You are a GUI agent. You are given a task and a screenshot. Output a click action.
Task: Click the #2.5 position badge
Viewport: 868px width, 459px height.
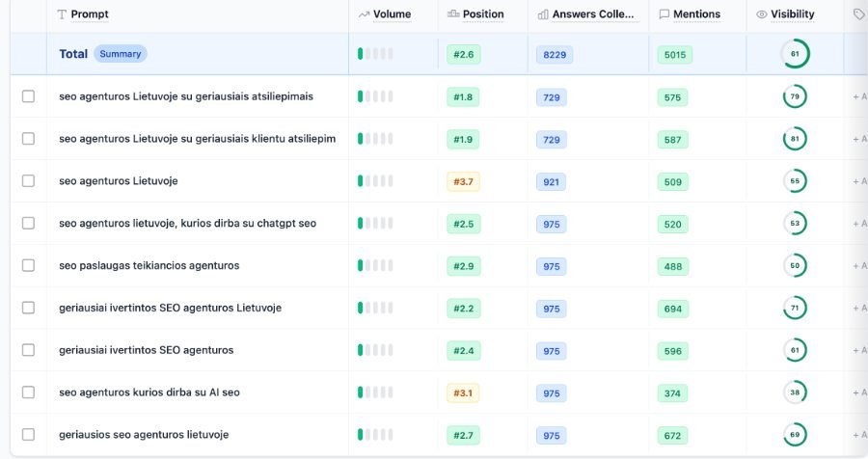pos(464,224)
